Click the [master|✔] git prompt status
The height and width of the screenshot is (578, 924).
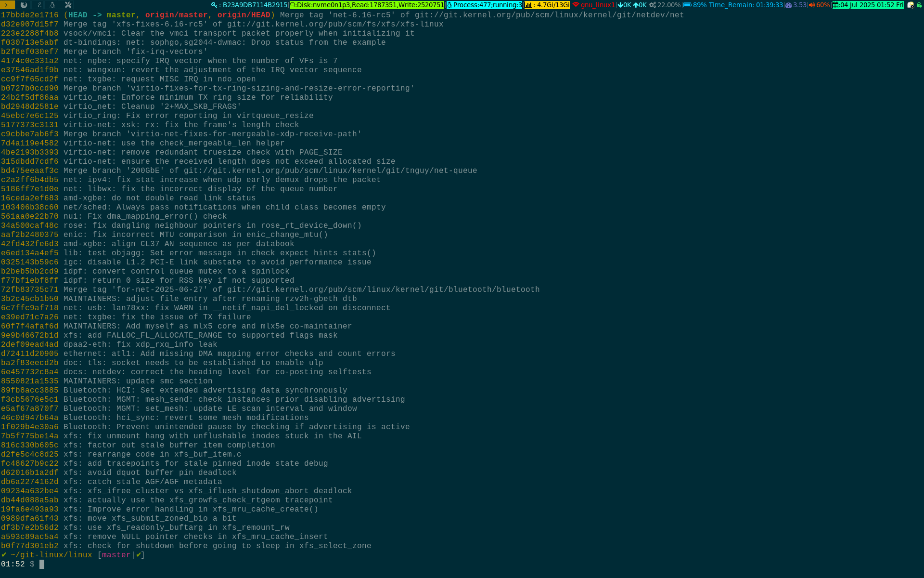121,555
